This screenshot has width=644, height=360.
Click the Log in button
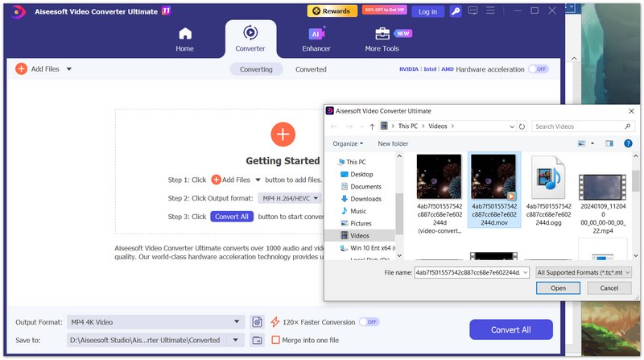coord(427,11)
